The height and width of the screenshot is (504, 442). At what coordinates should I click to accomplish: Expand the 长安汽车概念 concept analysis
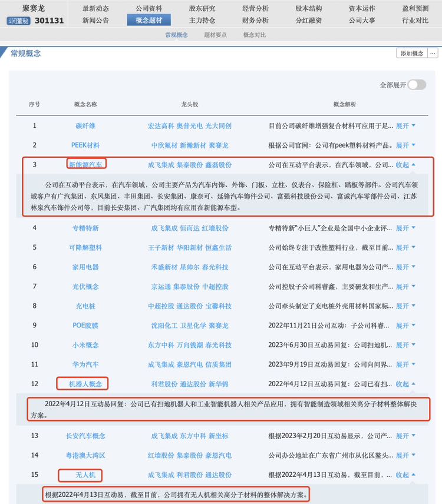click(x=405, y=436)
